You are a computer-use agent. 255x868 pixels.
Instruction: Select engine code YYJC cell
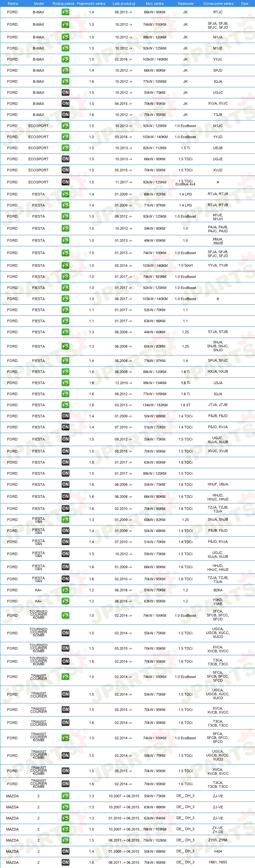click(218, 59)
